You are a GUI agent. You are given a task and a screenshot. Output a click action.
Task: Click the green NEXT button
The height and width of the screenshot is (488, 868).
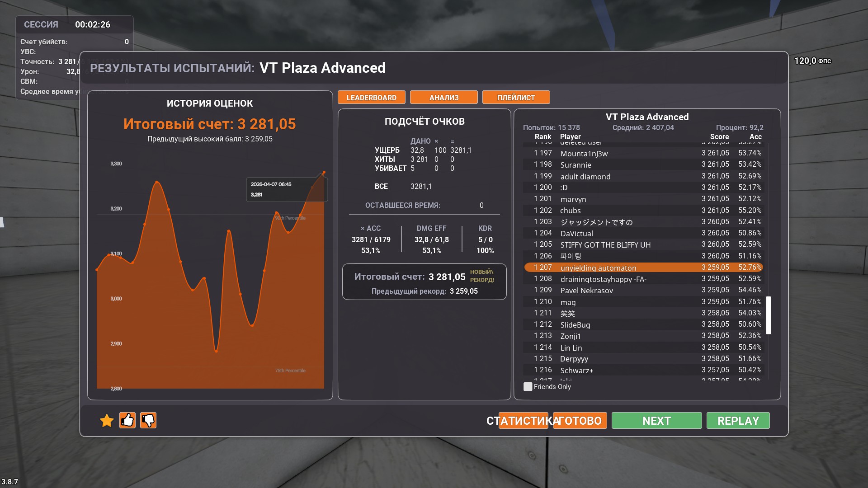(656, 421)
